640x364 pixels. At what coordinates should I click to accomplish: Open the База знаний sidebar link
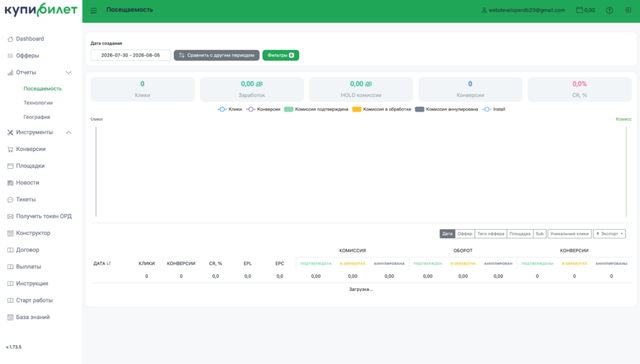click(32, 317)
